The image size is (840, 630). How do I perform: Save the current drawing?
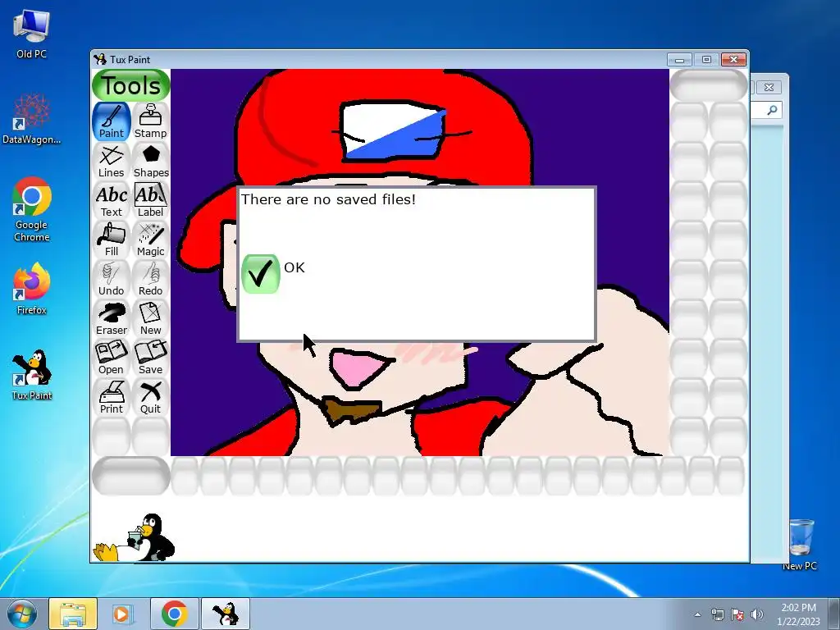[151, 358]
